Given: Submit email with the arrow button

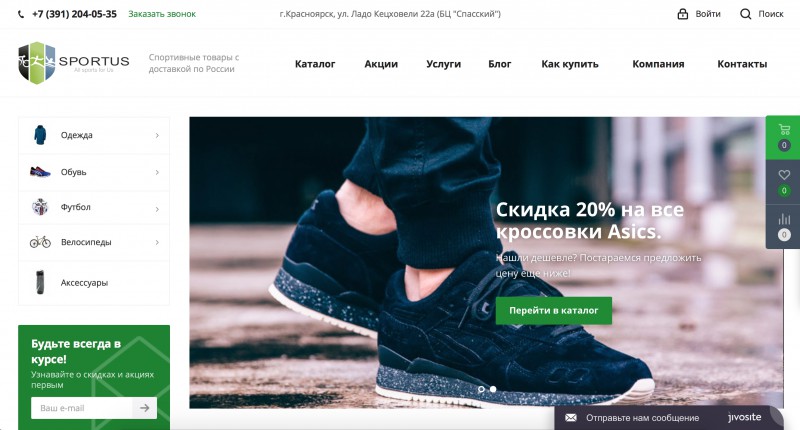Looking at the screenshot, I should point(145,408).
